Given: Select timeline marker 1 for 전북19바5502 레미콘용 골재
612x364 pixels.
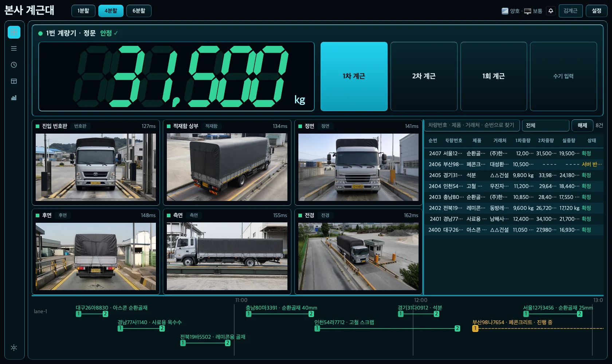Looking at the screenshot, I should (x=183, y=343).
